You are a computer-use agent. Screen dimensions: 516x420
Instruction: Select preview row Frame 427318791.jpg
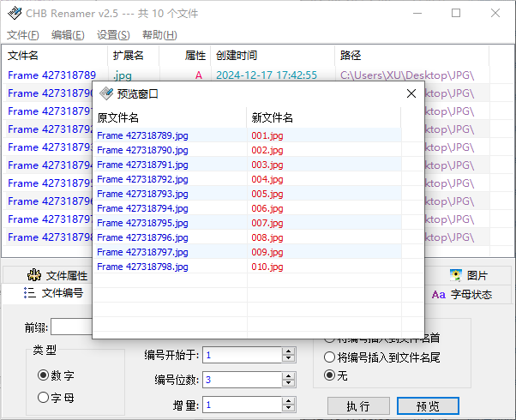[x=142, y=165]
